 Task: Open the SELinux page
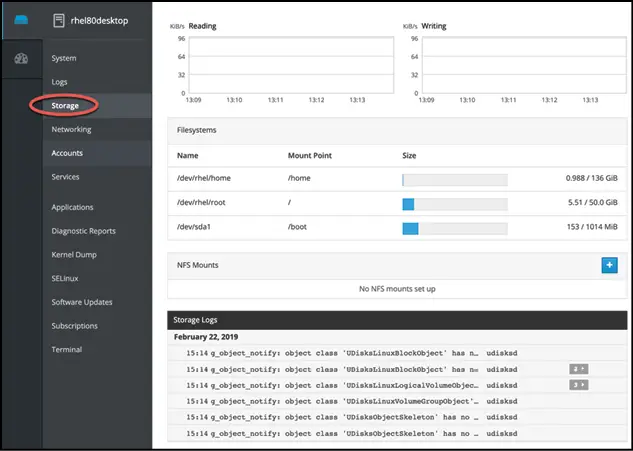coord(65,278)
